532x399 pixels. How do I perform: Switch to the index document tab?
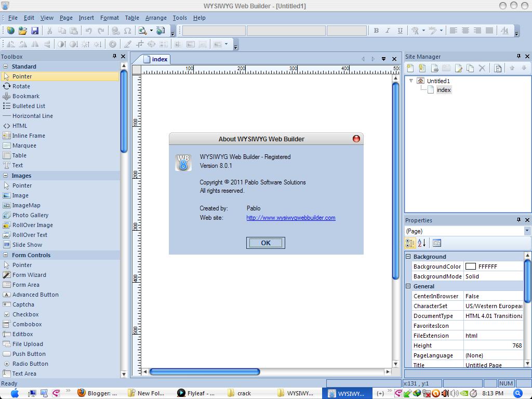[x=156, y=59]
